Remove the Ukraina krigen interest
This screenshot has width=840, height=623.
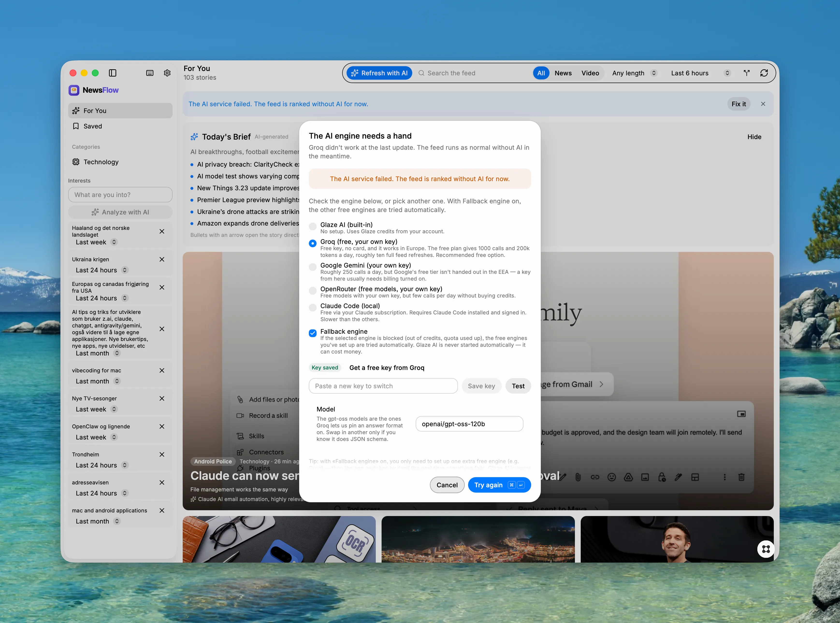[x=162, y=259]
